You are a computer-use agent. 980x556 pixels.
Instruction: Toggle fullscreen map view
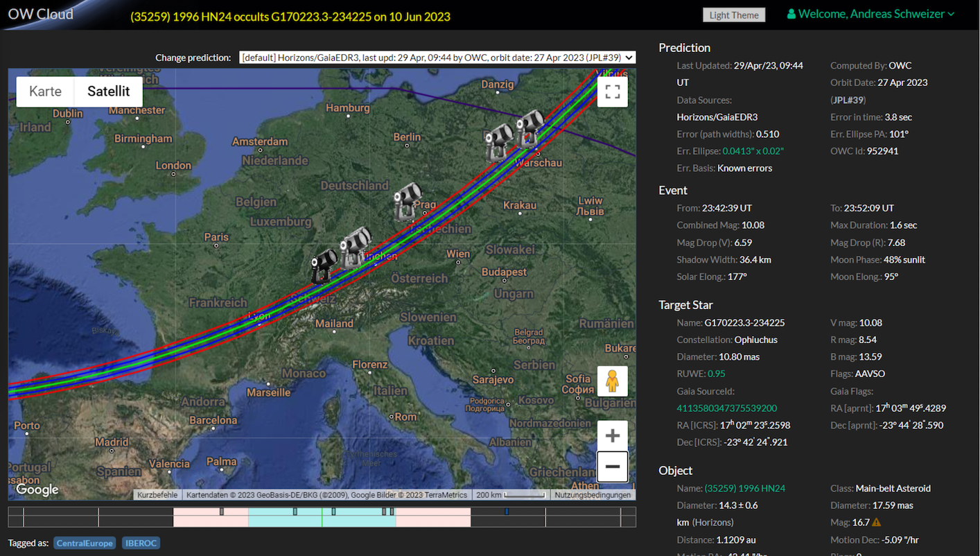pyautogui.click(x=612, y=92)
